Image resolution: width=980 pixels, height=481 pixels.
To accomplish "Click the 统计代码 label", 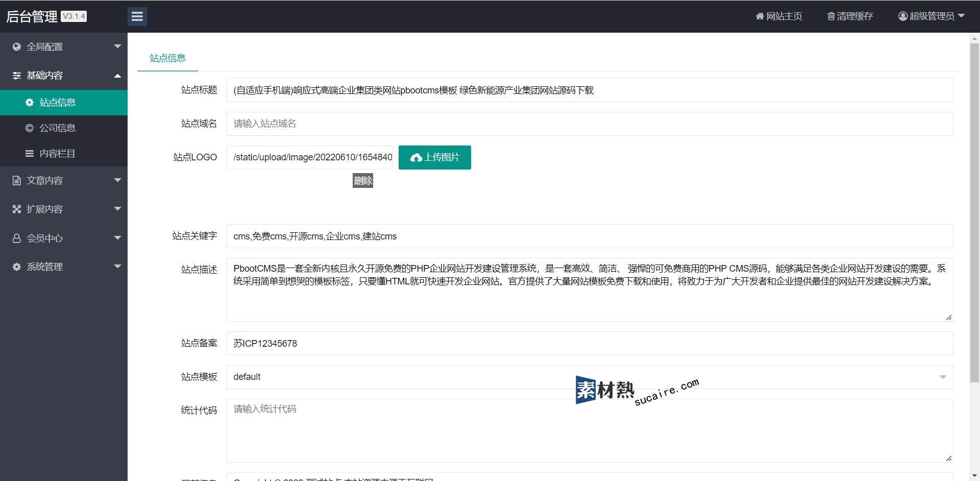I will click(199, 411).
